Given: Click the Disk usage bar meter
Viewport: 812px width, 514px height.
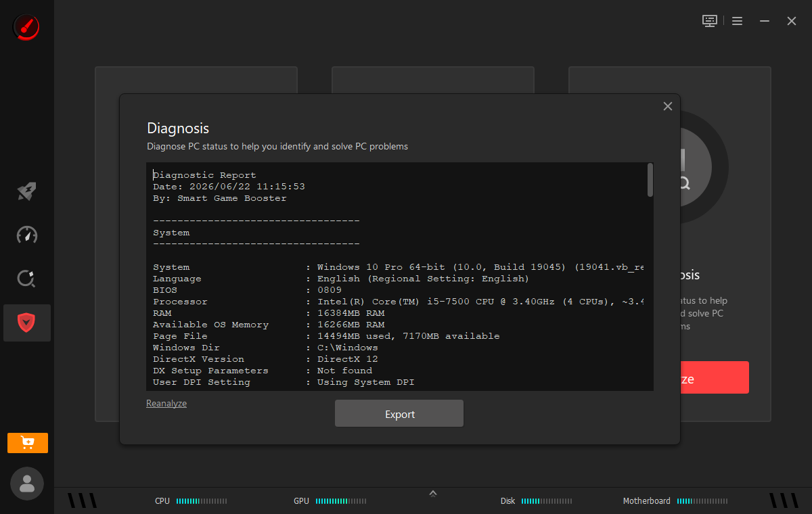Looking at the screenshot, I should 547,501.
